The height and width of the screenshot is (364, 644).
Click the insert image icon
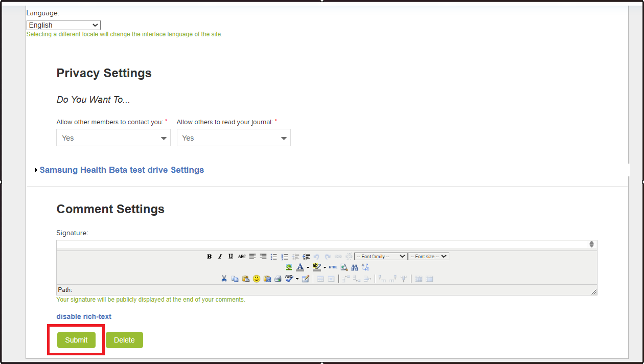pyautogui.click(x=289, y=267)
